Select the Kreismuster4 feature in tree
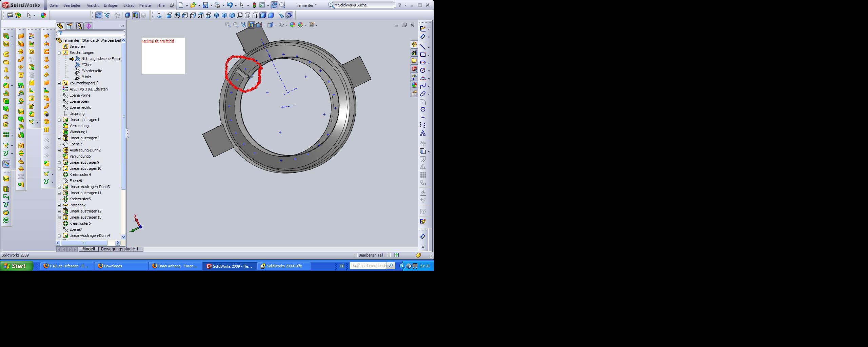This screenshot has width=868, height=347. pos(80,175)
